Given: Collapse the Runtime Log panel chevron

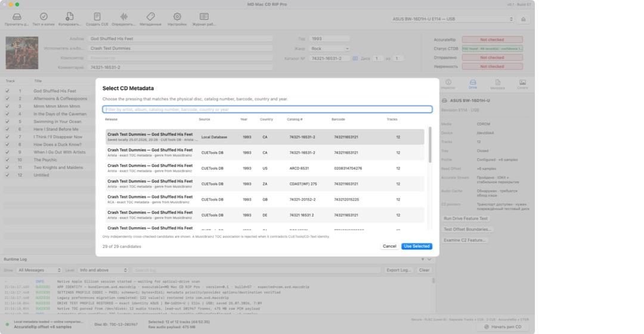Looking at the screenshot, I should (x=429, y=259).
